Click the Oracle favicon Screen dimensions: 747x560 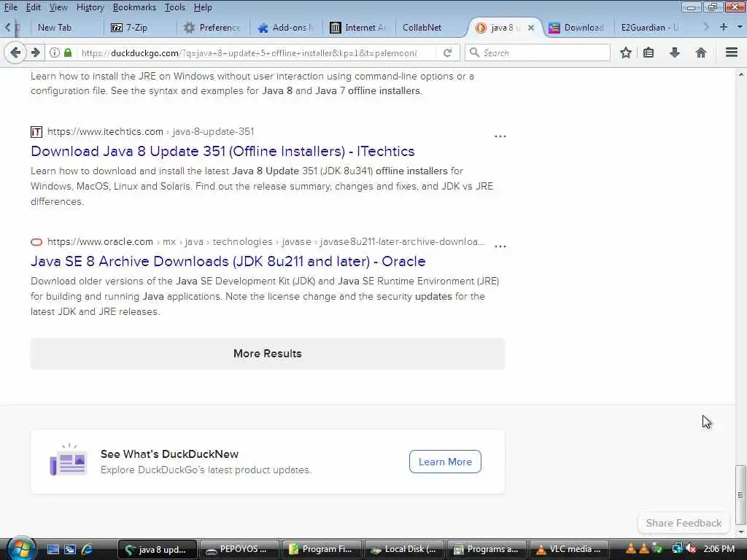(36, 242)
